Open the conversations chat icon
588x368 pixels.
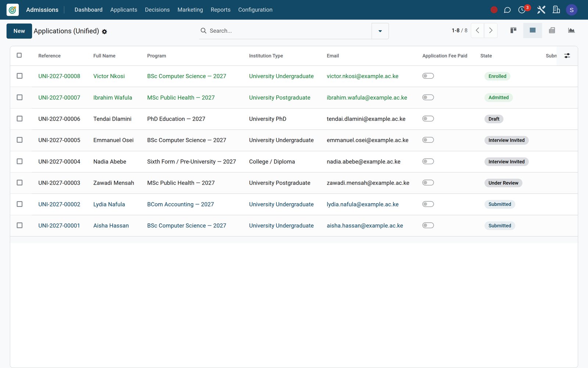coord(507,10)
